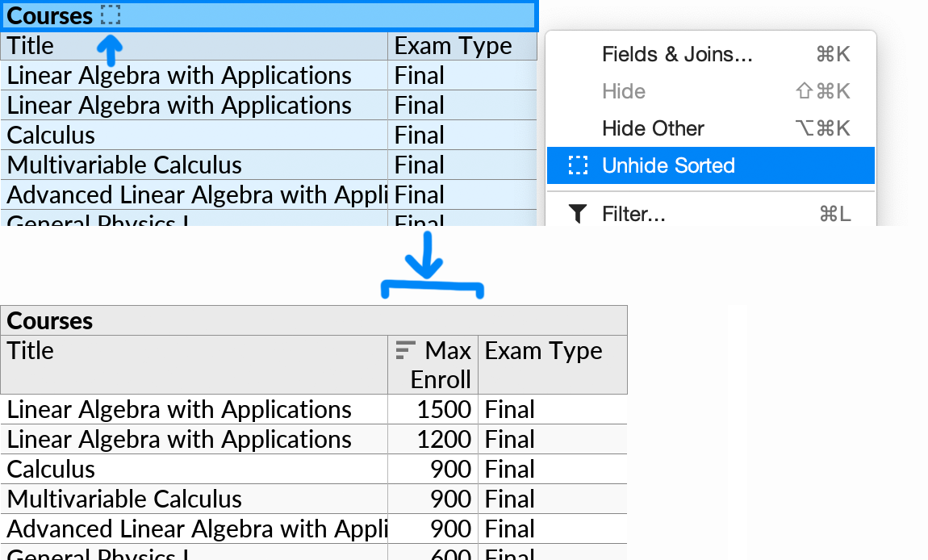
Task: Choose the Filter... menu item
Action: click(x=633, y=214)
